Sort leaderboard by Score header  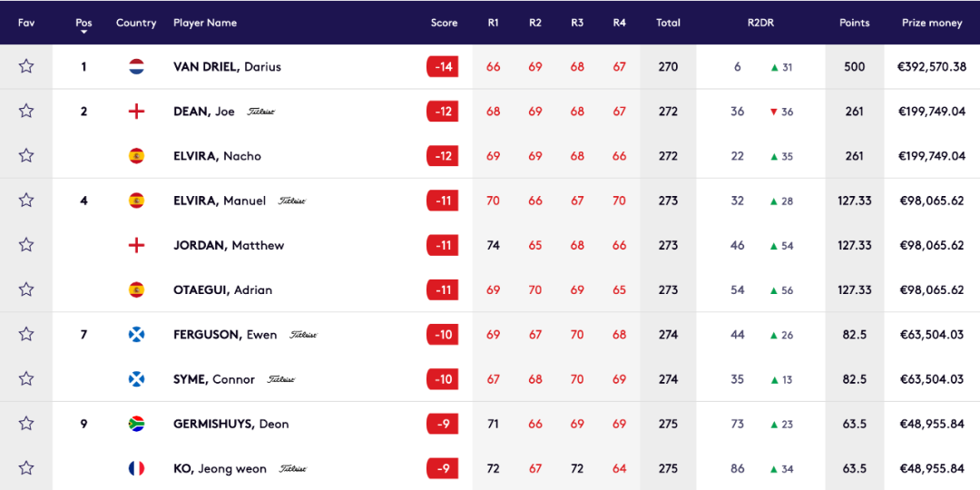[444, 23]
